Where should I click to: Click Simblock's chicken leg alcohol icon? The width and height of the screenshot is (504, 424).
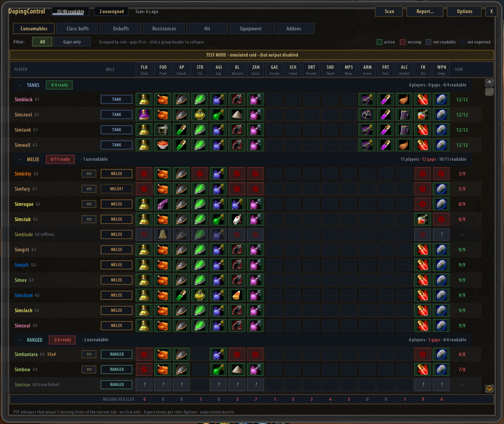[404, 100]
